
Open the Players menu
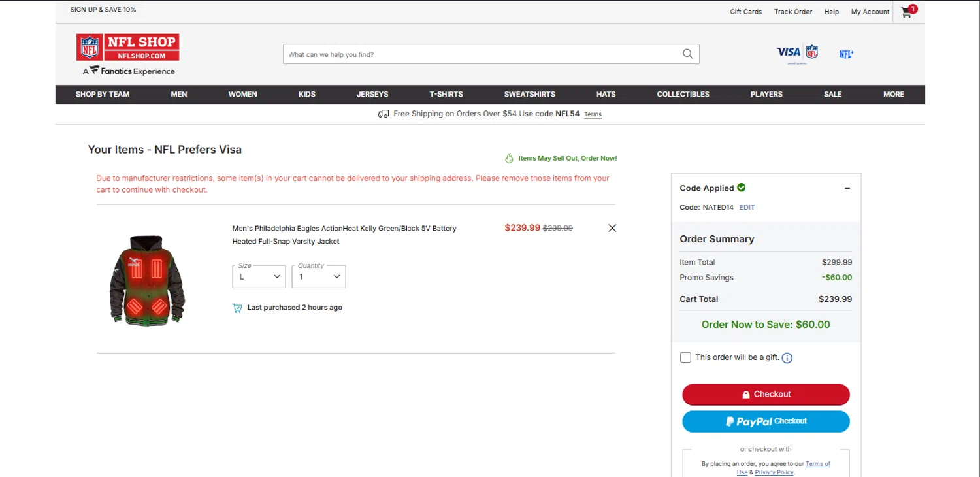pos(766,94)
